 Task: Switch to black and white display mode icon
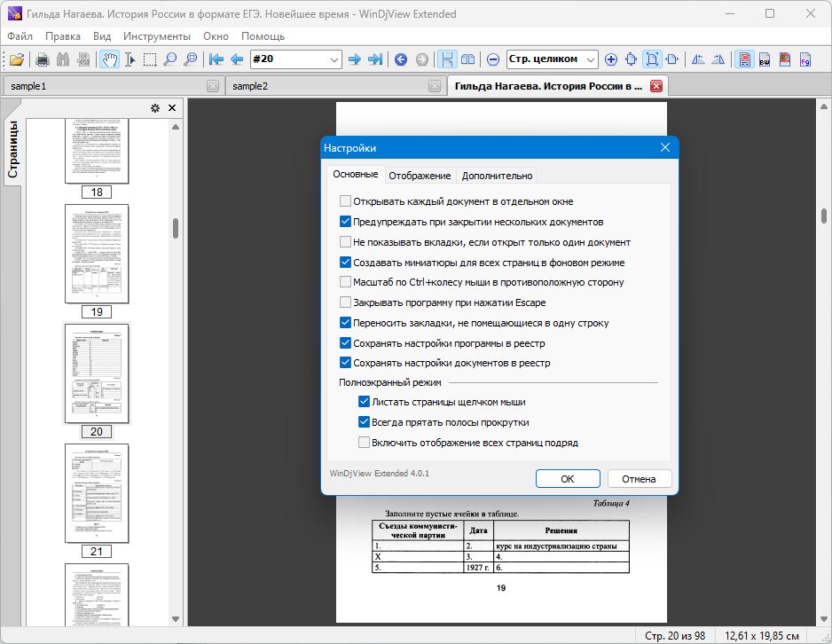coord(765,59)
